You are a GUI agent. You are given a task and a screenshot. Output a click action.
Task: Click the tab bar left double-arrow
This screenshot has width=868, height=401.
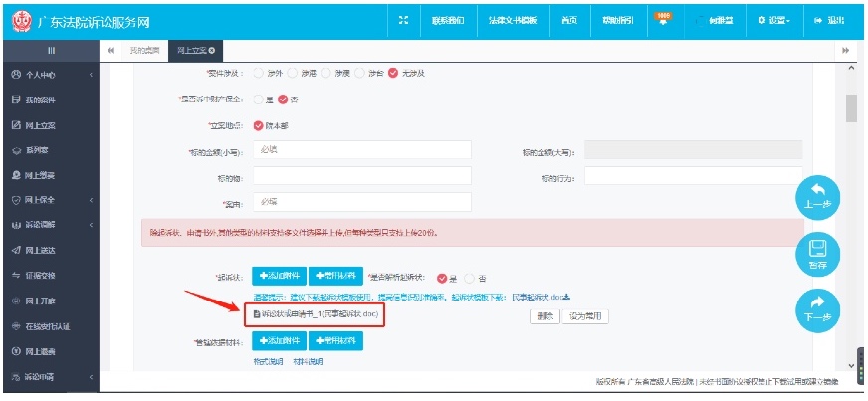[110, 51]
